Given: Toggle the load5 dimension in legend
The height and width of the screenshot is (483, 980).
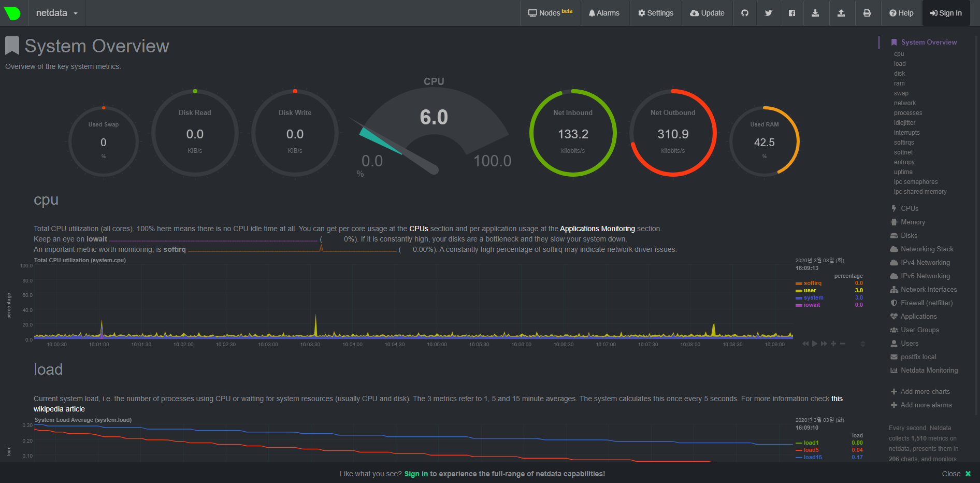Looking at the screenshot, I should pyautogui.click(x=811, y=450).
